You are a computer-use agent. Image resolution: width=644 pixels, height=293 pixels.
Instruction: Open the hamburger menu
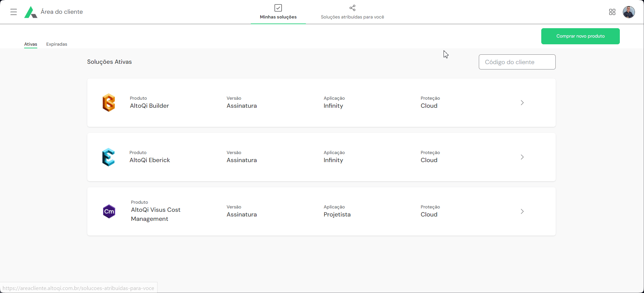(x=13, y=12)
